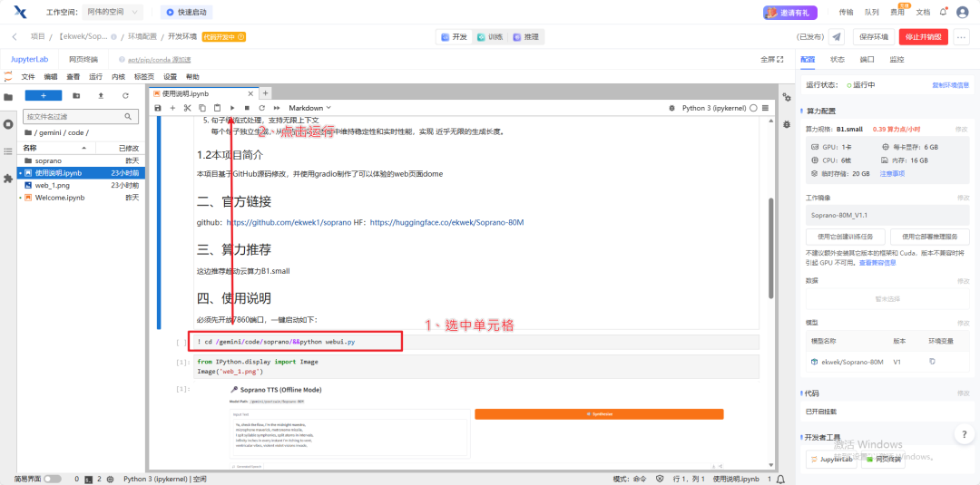Enable the debugger bug icon beside the kernel name
Screen dimensions: 980x485
[671, 108]
